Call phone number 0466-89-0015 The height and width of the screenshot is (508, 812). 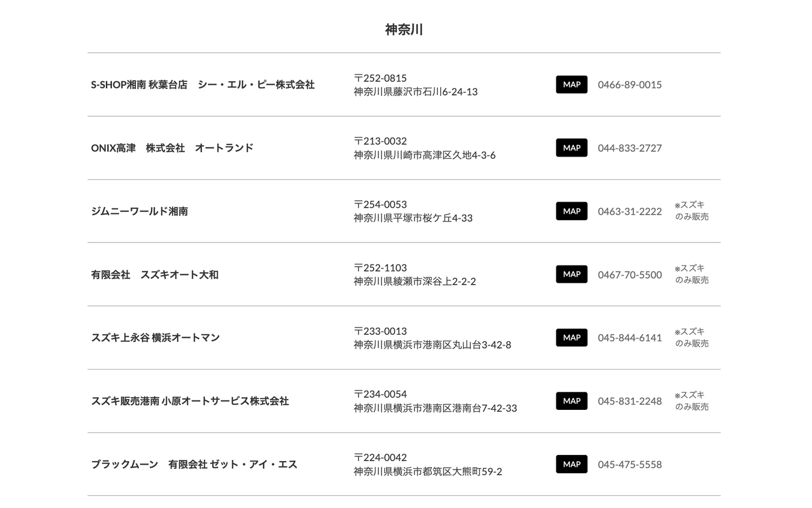pos(630,85)
